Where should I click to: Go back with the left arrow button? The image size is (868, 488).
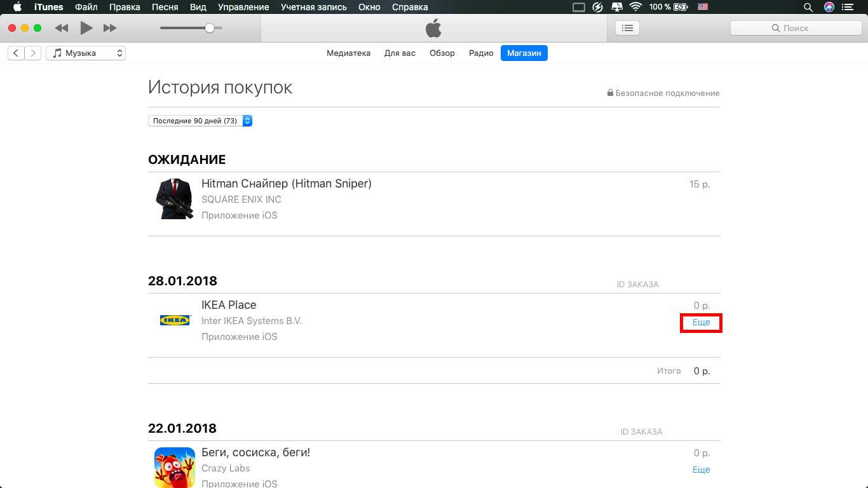[16, 53]
